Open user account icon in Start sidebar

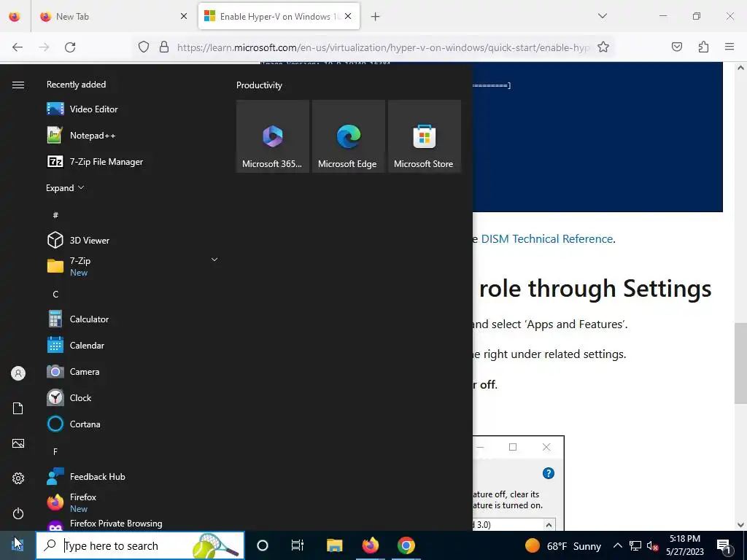(x=18, y=373)
